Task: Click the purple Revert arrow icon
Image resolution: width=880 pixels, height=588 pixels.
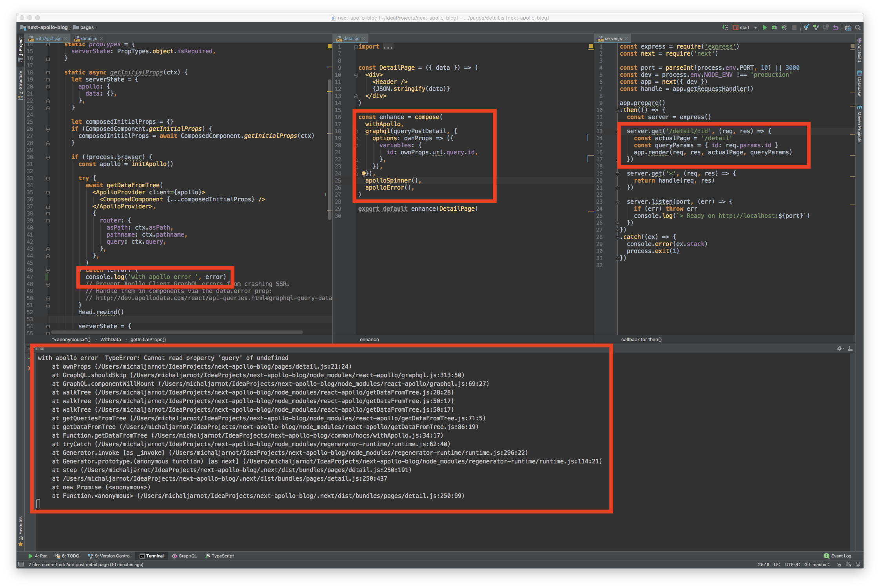Action: [x=836, y=27]
